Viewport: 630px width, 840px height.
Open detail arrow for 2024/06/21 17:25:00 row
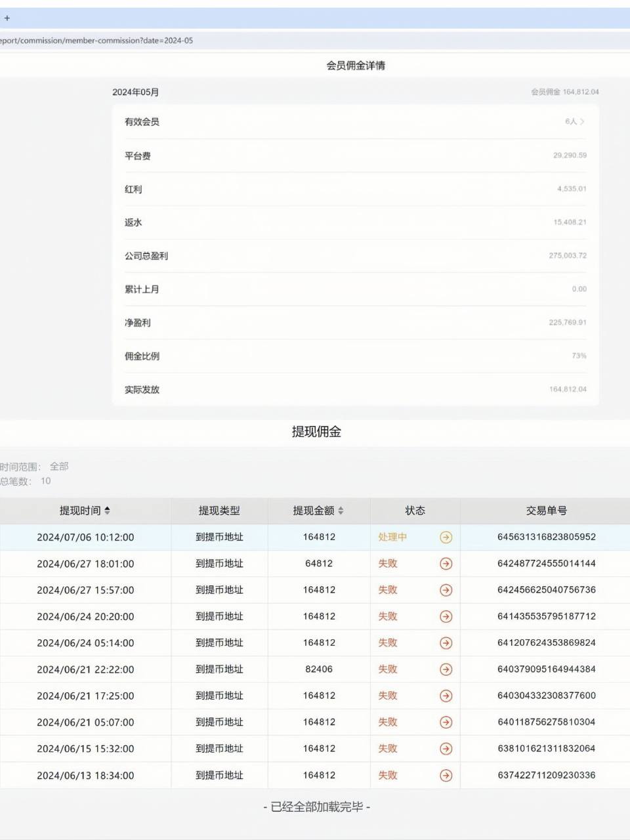(x=446, y=696)
